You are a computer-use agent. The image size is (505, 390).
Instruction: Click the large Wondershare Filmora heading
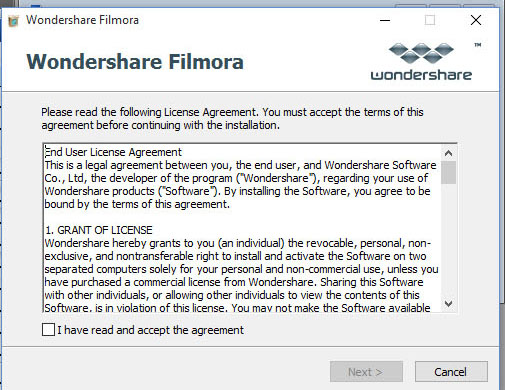(x=135, y=62)
